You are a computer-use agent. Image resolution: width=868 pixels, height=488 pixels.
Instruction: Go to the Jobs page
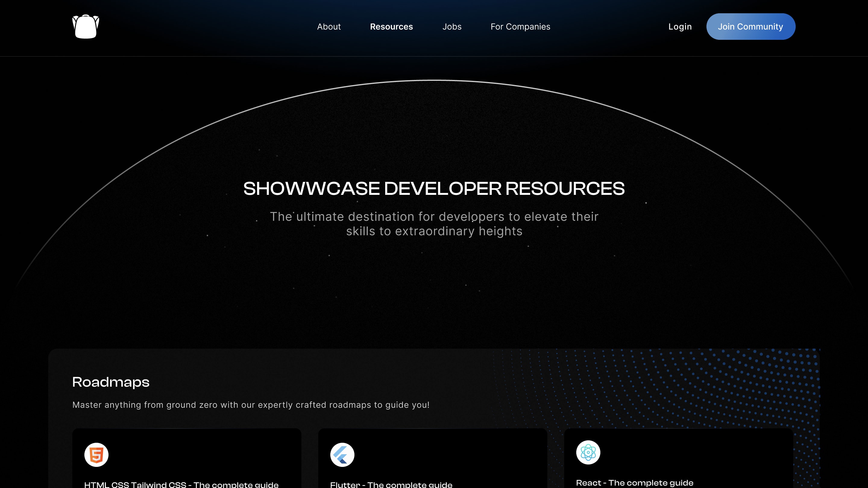click(x=451, y=27)
